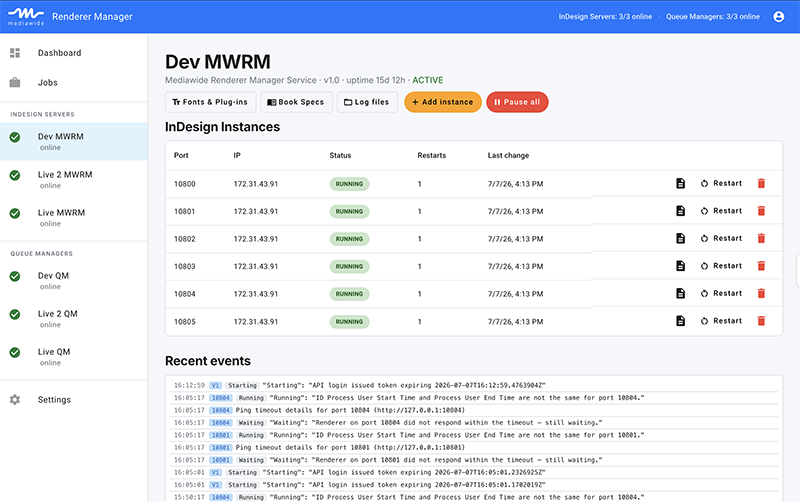The height and width of the screenshot is (502, 800).
Task: Click RUNNING badge for port 10800
Action: [x=349, y=184]
